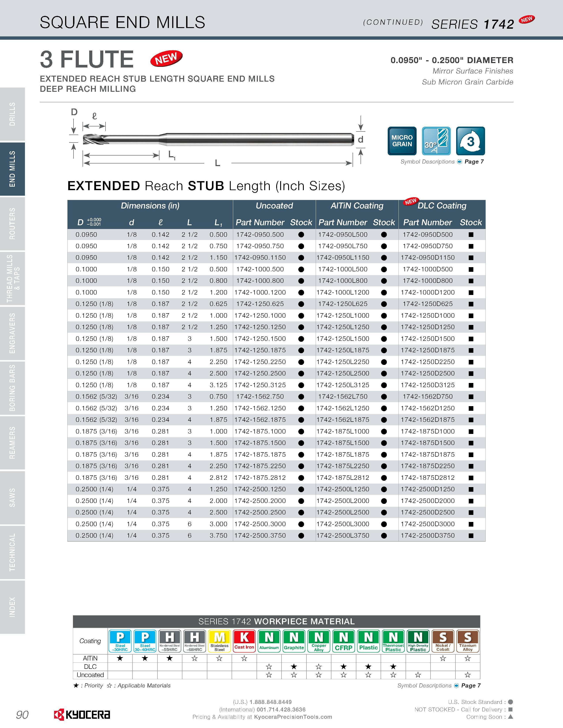Select part number 1742-1250.3125
The image size is (563, 728).
tap(260, 385)
